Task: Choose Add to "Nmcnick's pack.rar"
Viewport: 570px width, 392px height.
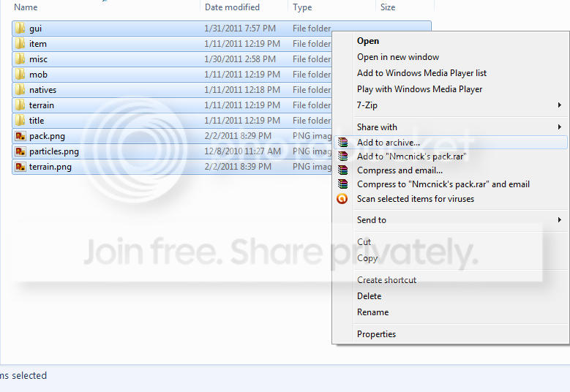Action: point(411,157)
